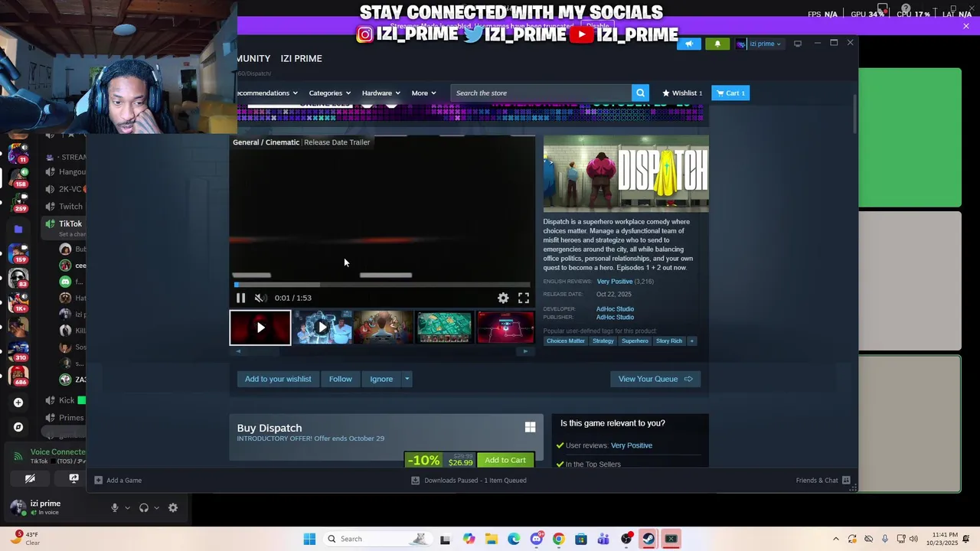980x551 pixels.
Task: Open Steam notifications bell icon
Action: (717, 44)
